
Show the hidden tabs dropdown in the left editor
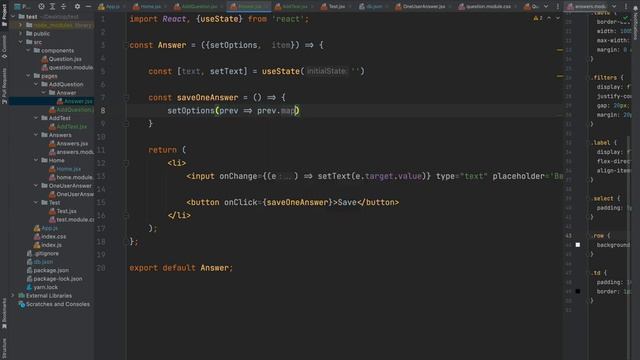(x=546, y=7)
